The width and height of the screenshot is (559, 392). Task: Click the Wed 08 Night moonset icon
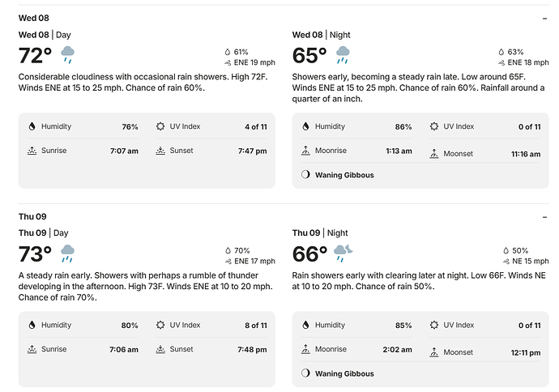click(434, 154)
